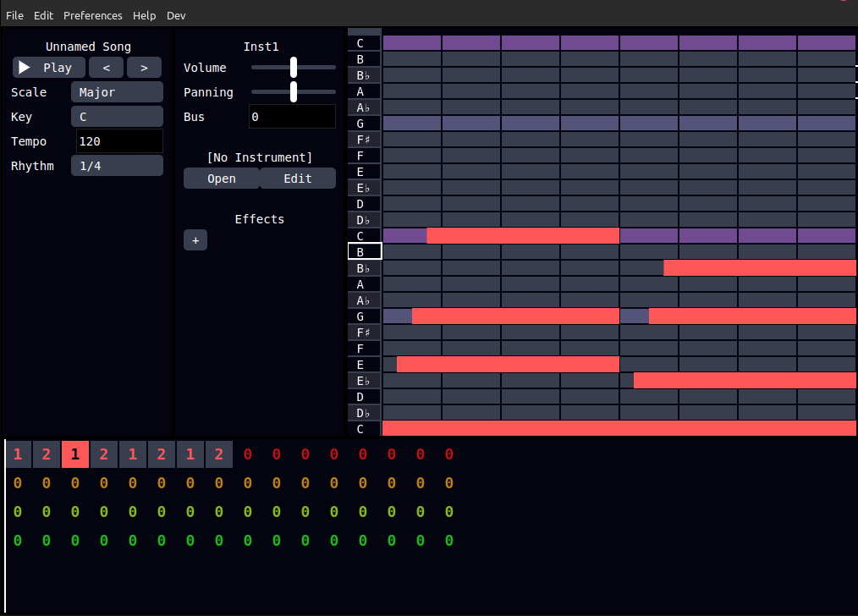Open the Key dropdown set to C
Screen dimensions: 858x616
coord(117,116)
